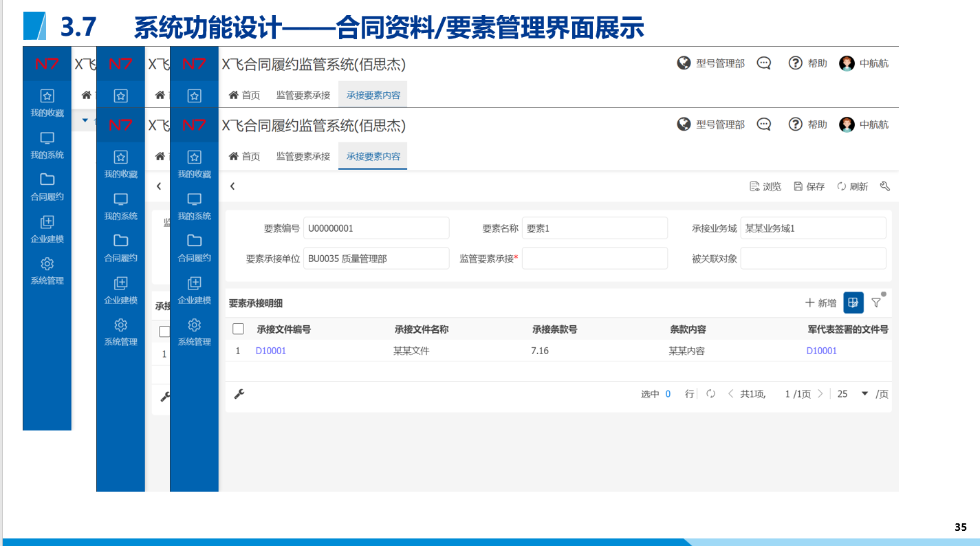Viewport: 980px width, 546px height.
Task: Tick the header checkbox of 要素承接明细 table
Action: coord(239,329)
